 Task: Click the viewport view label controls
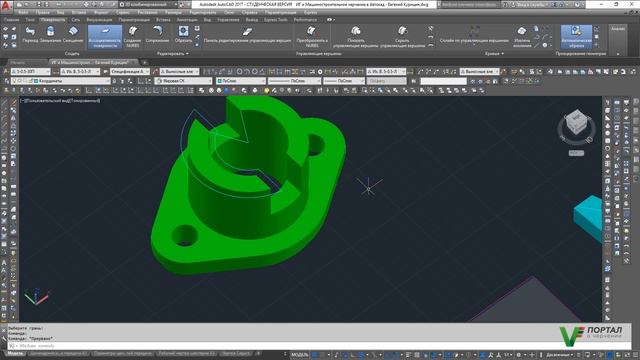tap(60, 100)
